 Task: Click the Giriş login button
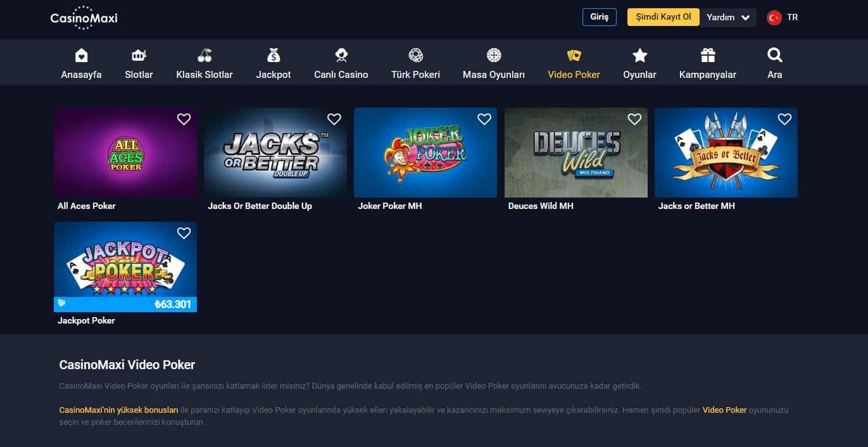[600, 17]
